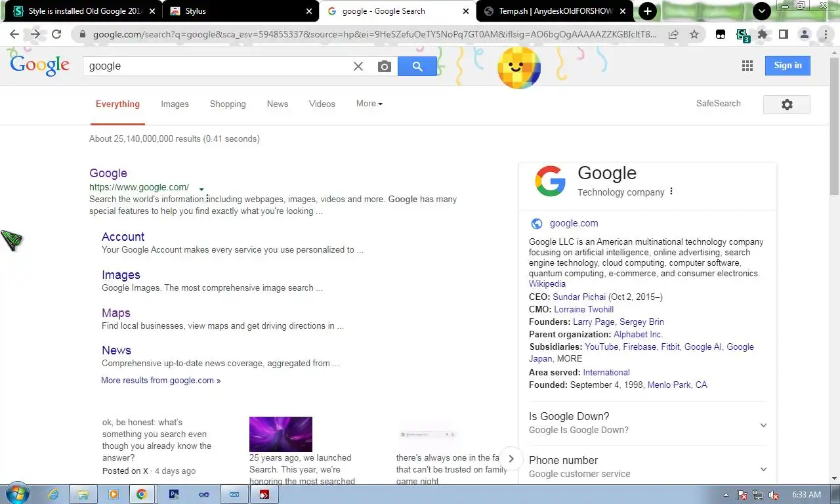Clear the search box with the X
The width and height of the screenshot is (840, 504).
[x=358, y=66]
